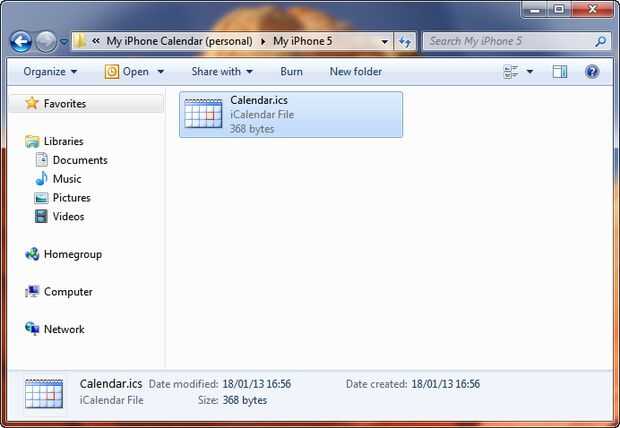
Task: Open the Videos library
Action: 68,216
